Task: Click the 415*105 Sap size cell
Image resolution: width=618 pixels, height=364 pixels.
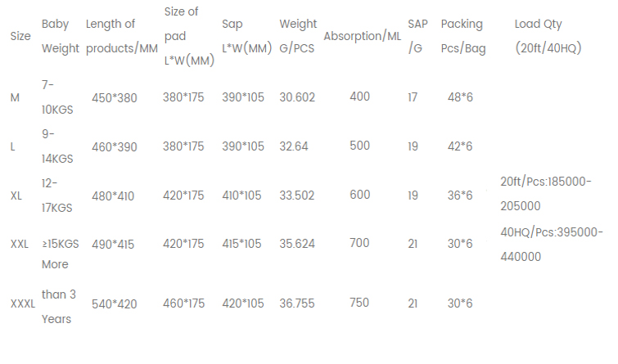Action: tap(241, 244)
